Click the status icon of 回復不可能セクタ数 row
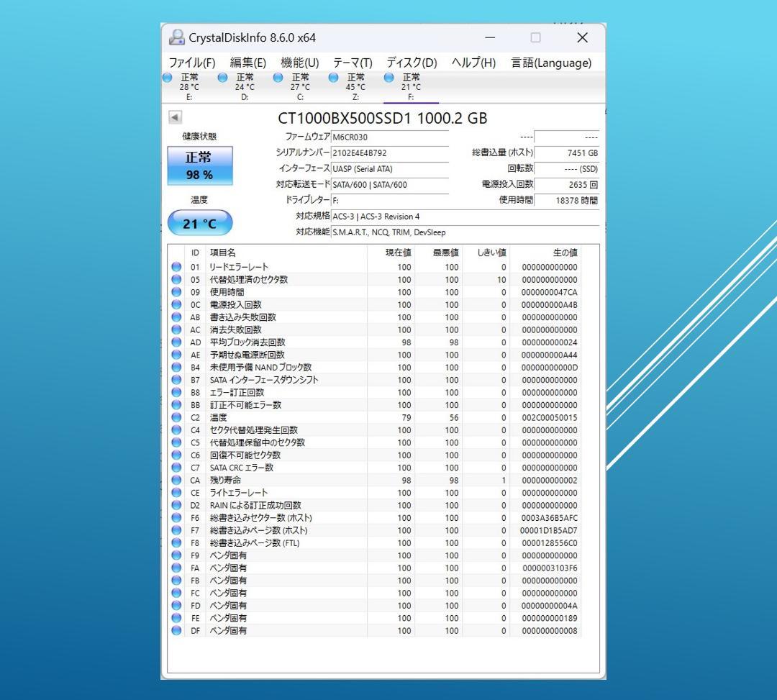The image size is (777, 700). point(176,455)
